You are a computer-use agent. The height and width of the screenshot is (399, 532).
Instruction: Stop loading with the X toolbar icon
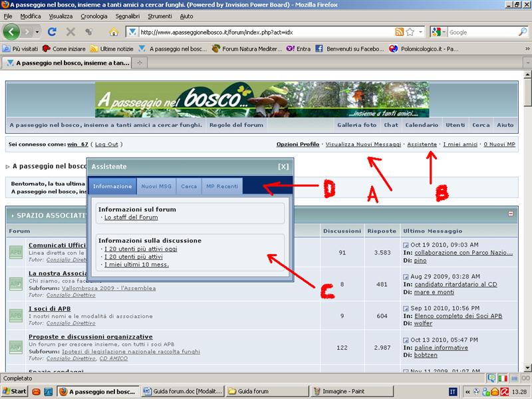[x=70, y=32]
